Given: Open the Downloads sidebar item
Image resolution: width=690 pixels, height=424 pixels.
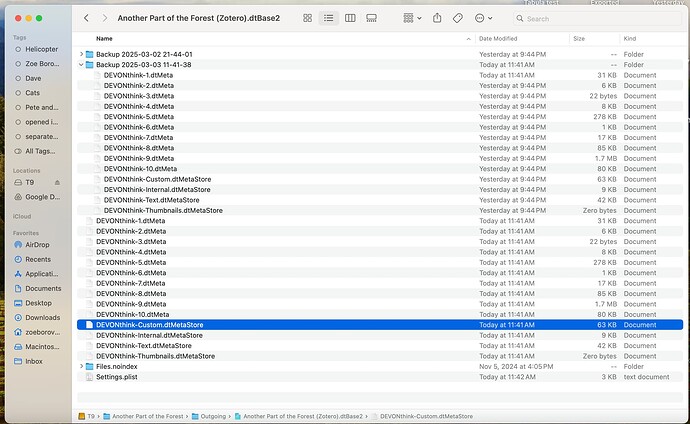Looking at the screenshot, I should 42,317.
